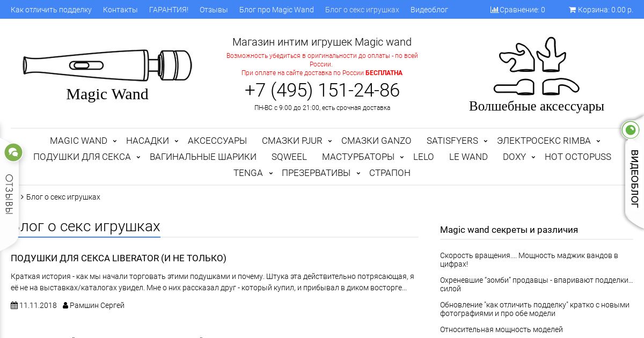Open the green chat bubble icon
The width and height of the screenshot is (644, 338).
13,152
